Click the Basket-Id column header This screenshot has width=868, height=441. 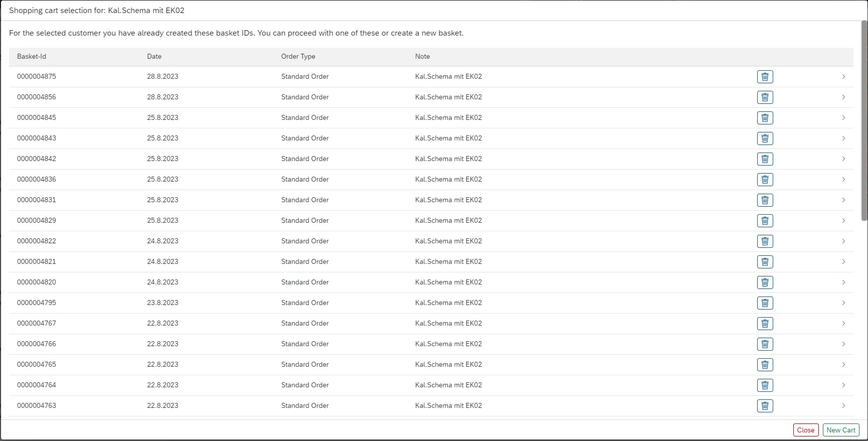(32, 57)
